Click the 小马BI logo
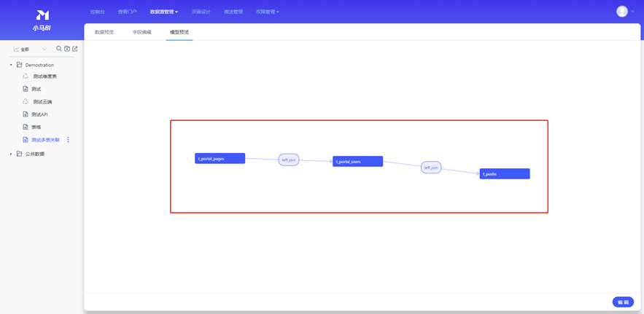644x314 pixels. click(x=42, y=20)
